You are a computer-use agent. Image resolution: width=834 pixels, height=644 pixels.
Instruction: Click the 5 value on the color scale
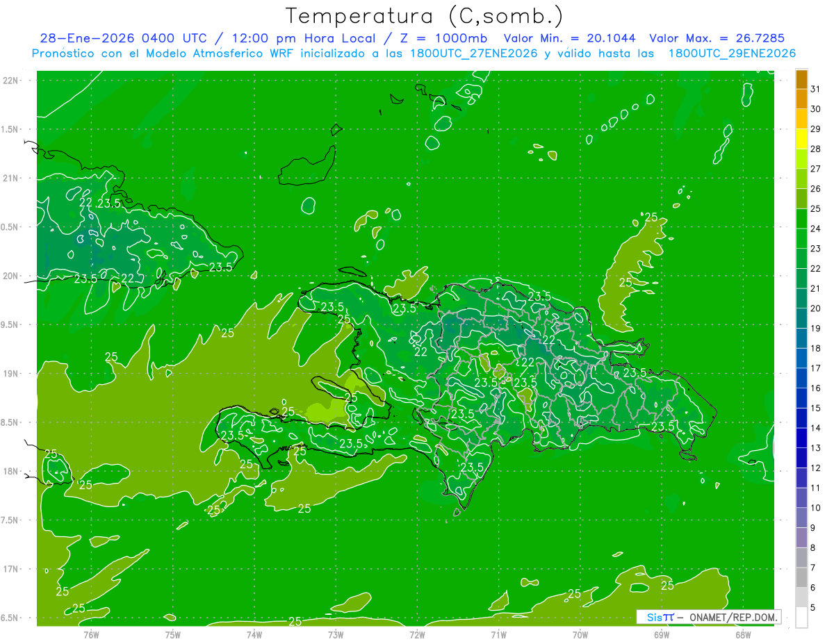813,607
